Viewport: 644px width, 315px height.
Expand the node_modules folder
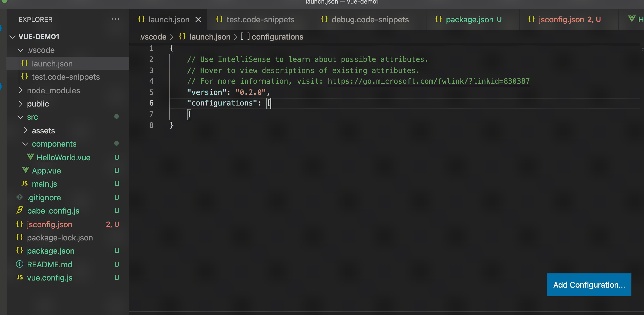coord(21,91)
